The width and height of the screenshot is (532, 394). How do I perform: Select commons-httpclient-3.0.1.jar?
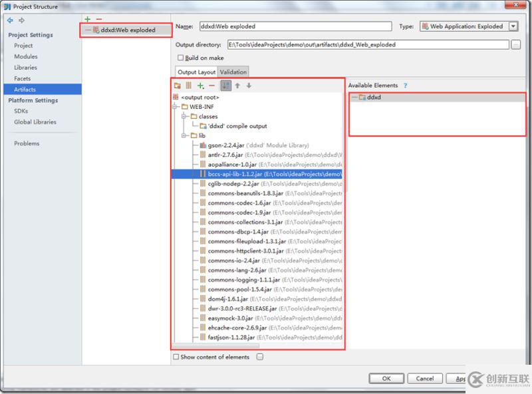click(x=245, y=251)
